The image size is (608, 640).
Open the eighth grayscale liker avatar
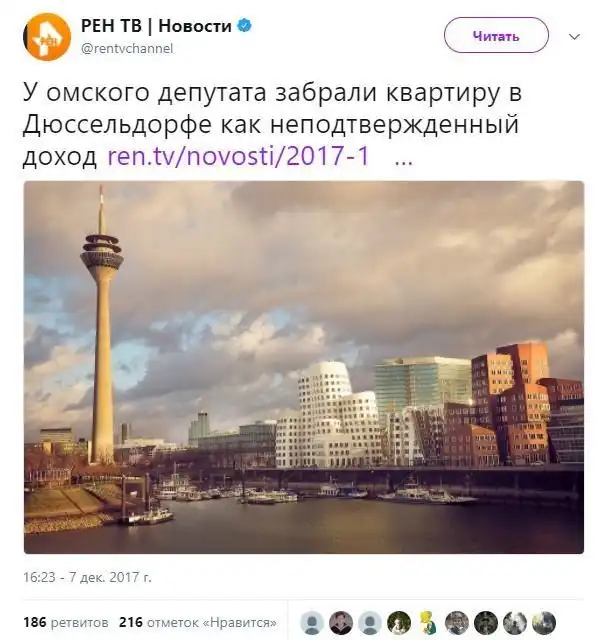pos(515,623)
